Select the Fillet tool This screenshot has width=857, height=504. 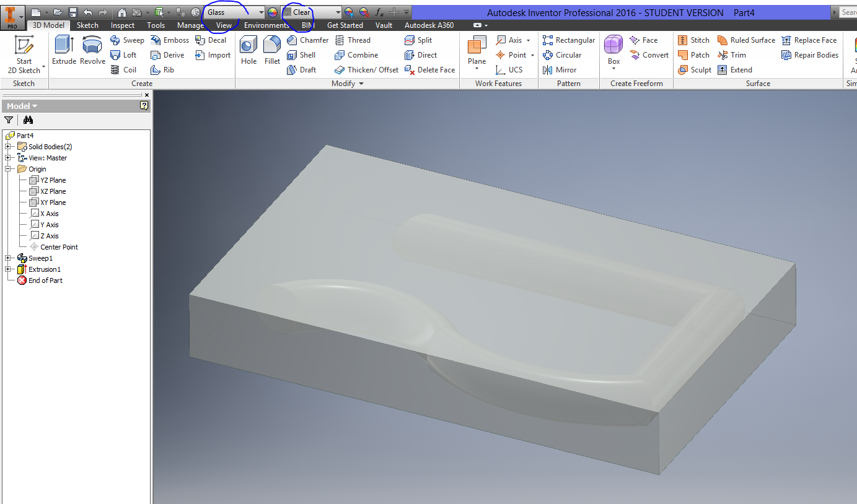(x=272, y=50)
